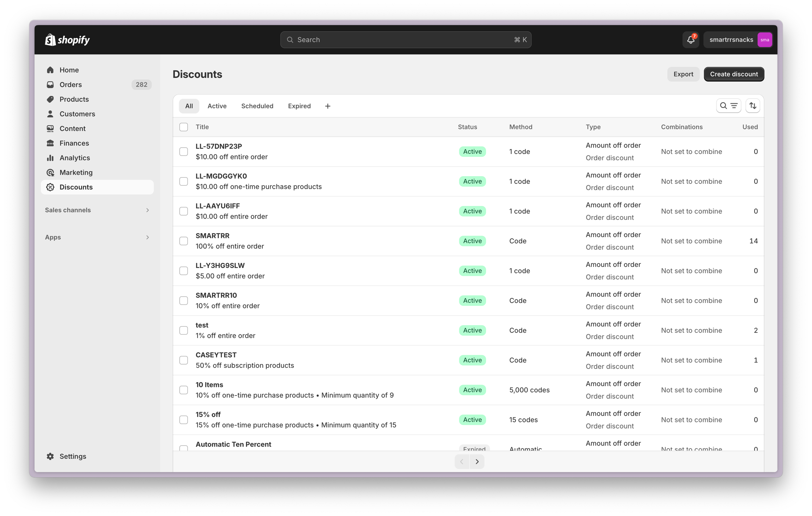Focus the top Search field
This screenshot has height=516, width=812.
[406, 40]
